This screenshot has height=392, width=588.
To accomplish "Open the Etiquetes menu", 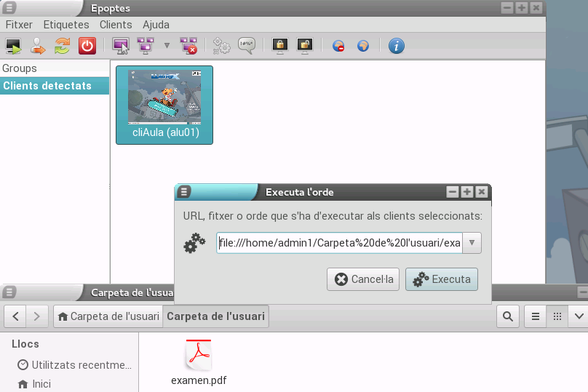I will [x=66, y=24].
